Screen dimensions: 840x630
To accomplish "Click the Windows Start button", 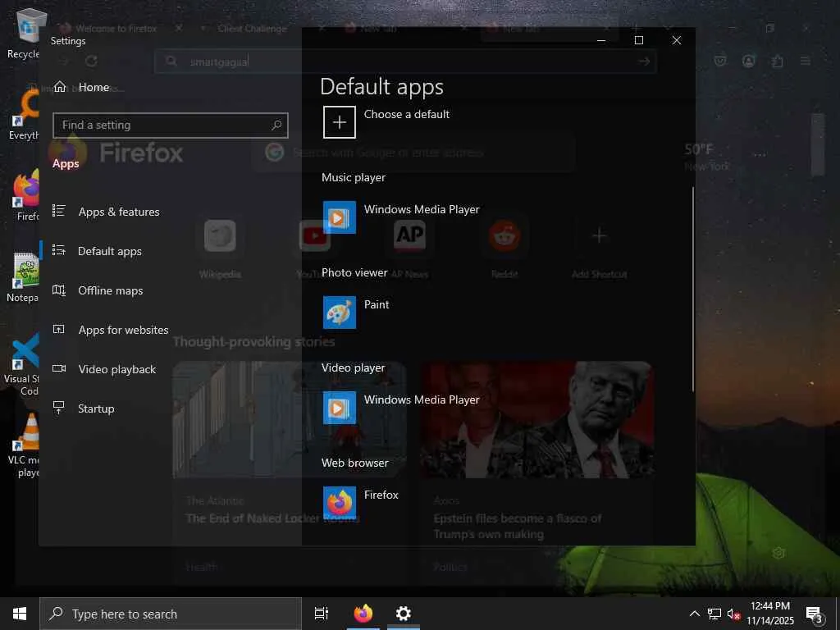I will [20, 614].
